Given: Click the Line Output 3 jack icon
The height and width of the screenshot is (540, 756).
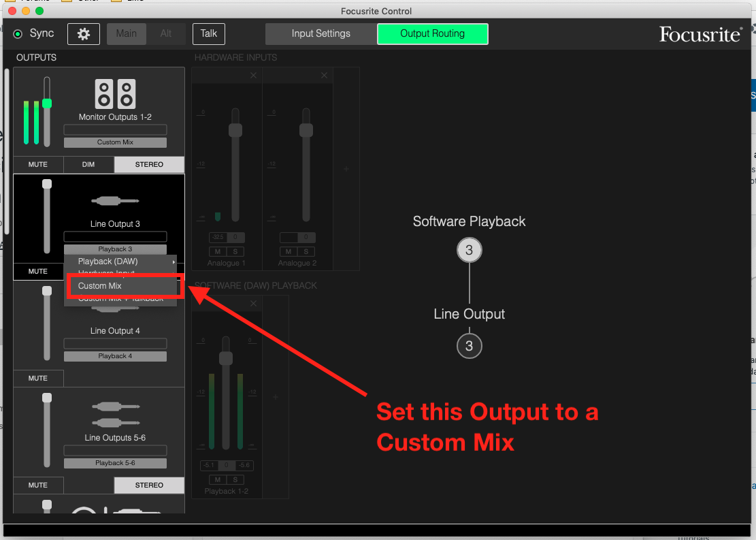Looking at the screenshot, I should click(x=115, y=201).
